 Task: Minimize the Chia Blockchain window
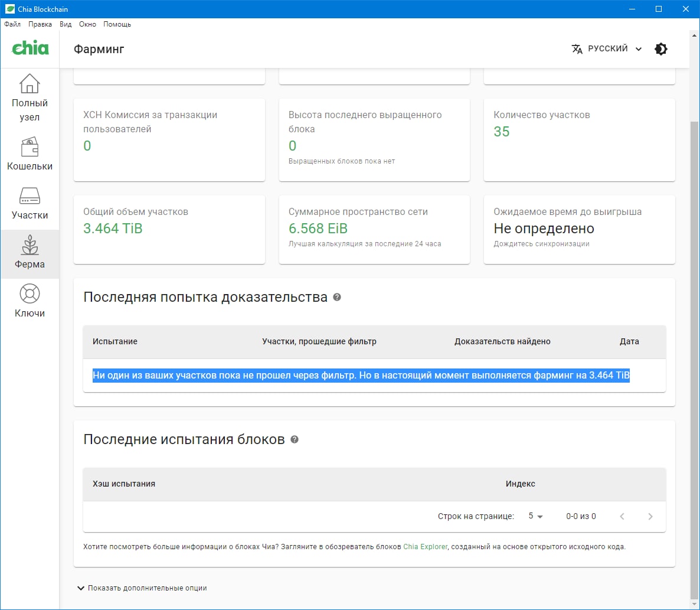coord(632,9)
